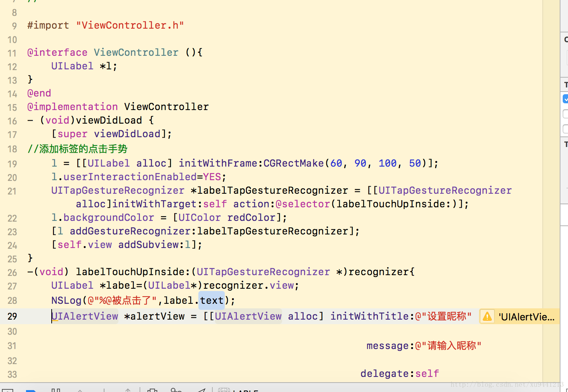Click the addGestureRecognizer: method on line 23
The height and width of the screenshot is (392, 568).
(x=133, y=231)
